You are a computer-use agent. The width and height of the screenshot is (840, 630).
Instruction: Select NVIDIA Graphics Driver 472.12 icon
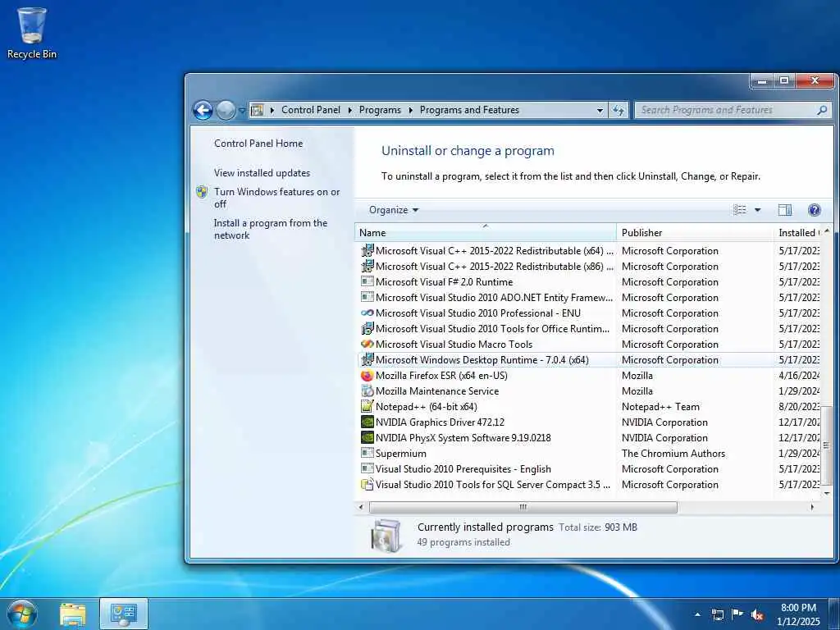click(x=367, y=422)
